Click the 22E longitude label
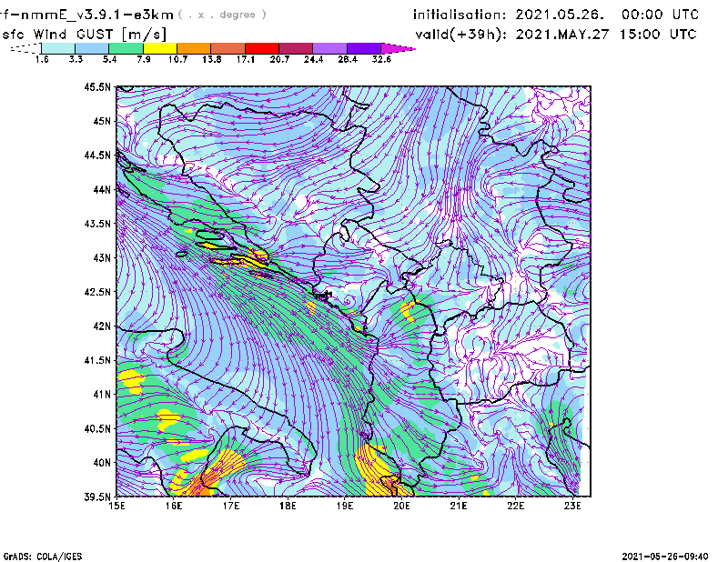Viewport: 728px width, 562px height. click(x=516, y=506)
